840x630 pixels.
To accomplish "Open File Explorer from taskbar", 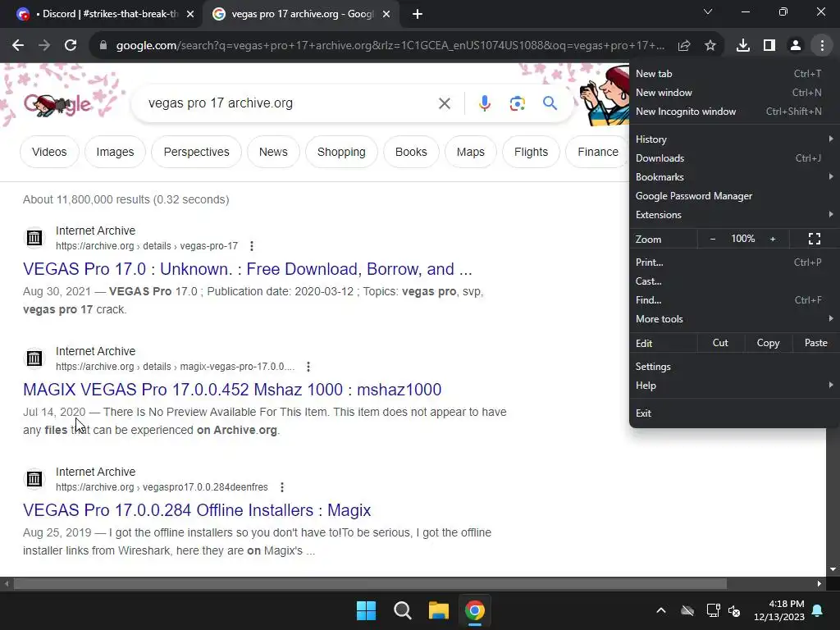I will point(439,610).
